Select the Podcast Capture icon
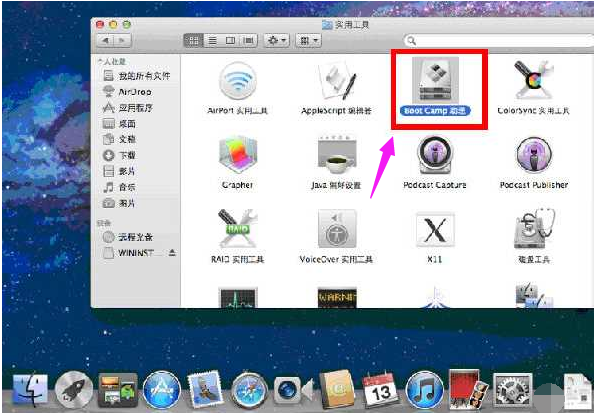Viewport: 594px width, 414px height. 435,155
